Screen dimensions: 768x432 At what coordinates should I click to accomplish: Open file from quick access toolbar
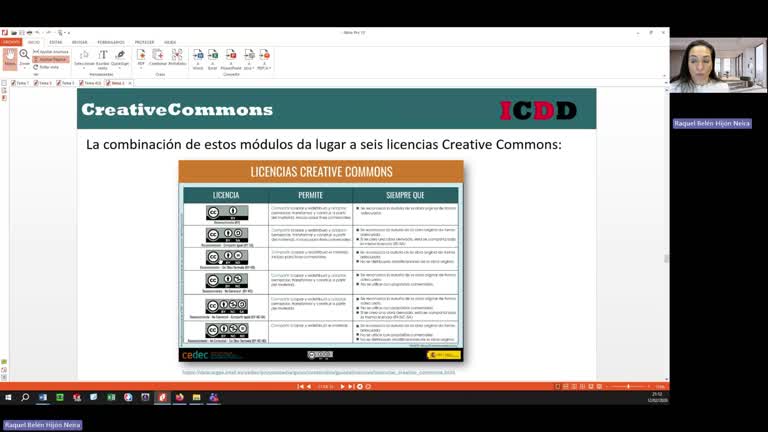14,33
